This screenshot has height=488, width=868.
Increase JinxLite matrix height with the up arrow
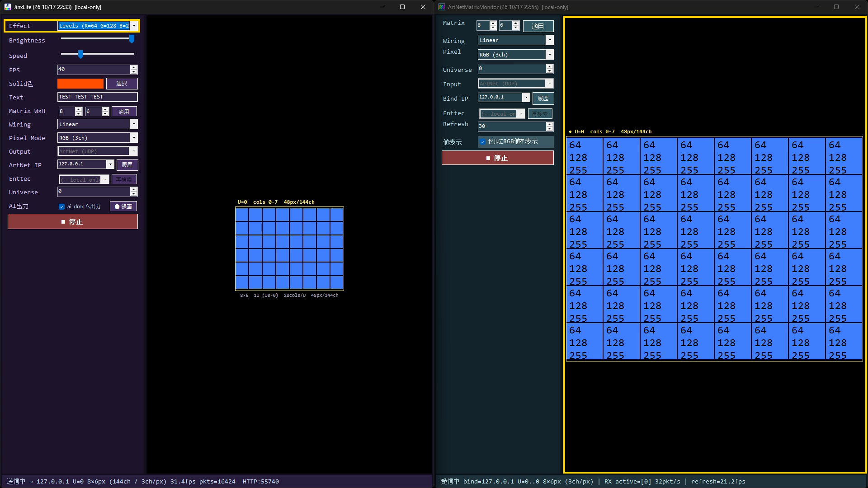105,109
